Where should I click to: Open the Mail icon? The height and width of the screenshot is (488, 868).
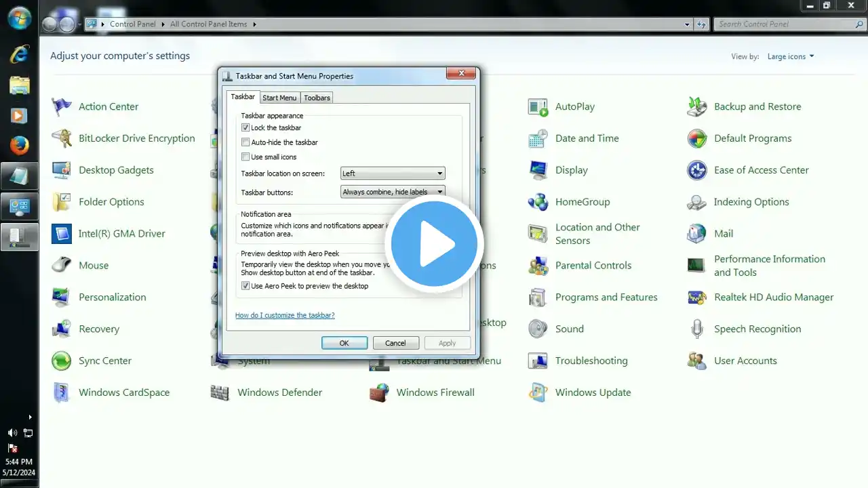[x=696, y=234]
